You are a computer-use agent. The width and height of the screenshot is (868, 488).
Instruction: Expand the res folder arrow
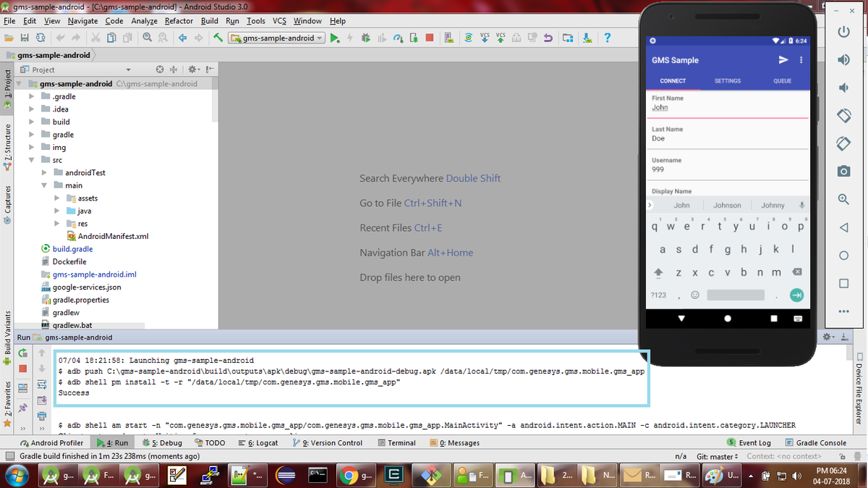click(57, 224)
